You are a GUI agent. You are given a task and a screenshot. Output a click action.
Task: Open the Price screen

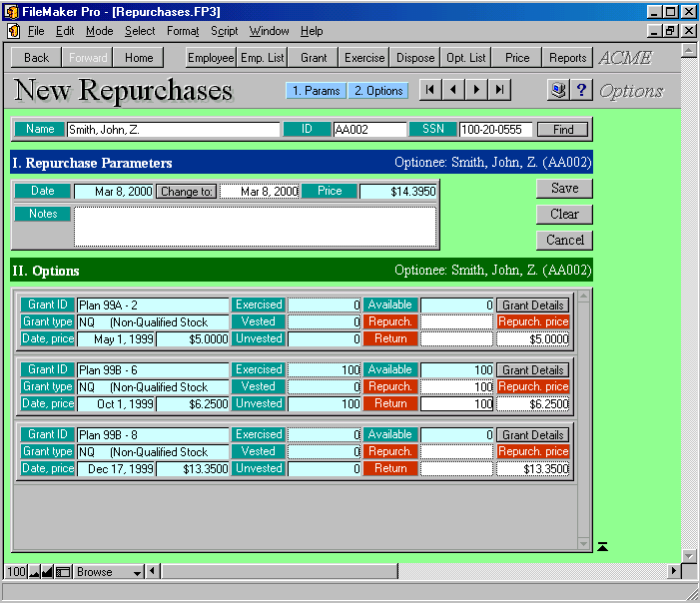517,58
